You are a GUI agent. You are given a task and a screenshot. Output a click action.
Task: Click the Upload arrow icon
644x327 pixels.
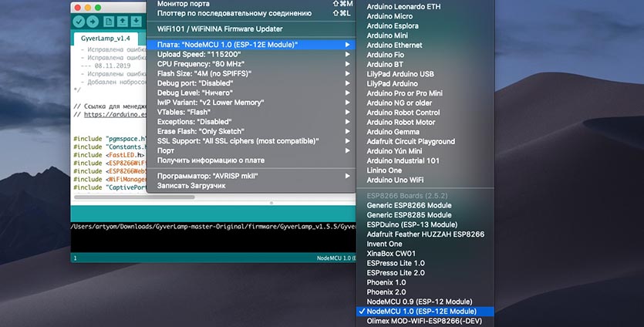pyautogui.click(x=93, y=21)
